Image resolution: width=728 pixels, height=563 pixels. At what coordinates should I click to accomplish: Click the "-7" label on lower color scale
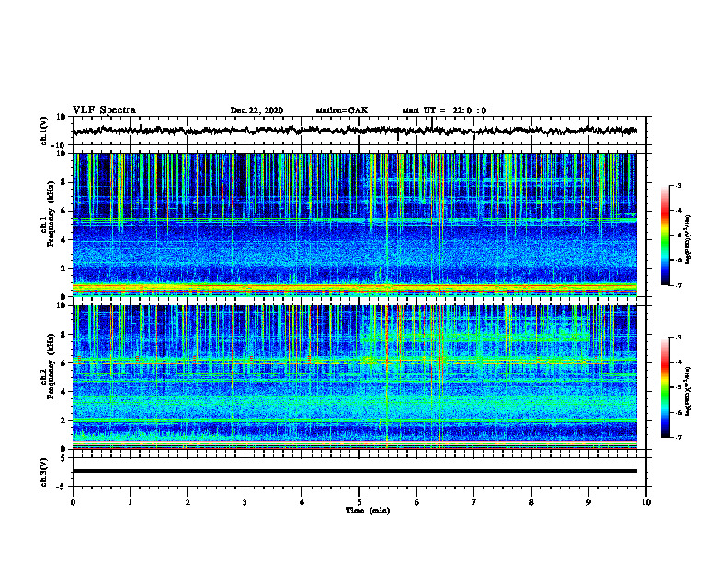[x=678, y=437]
